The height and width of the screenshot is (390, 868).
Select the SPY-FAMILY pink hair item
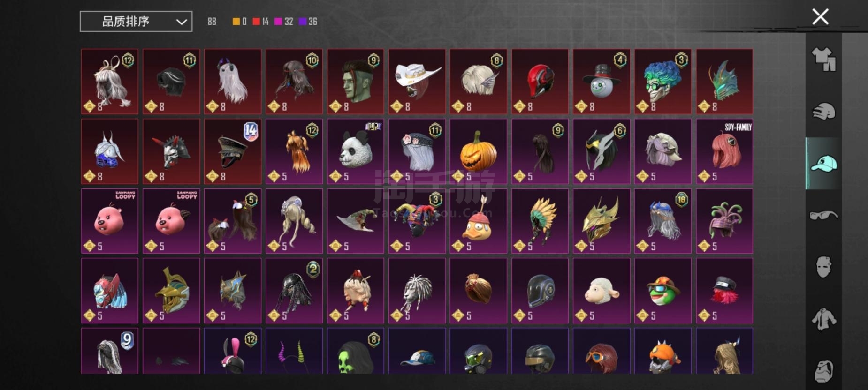[724, 151]
